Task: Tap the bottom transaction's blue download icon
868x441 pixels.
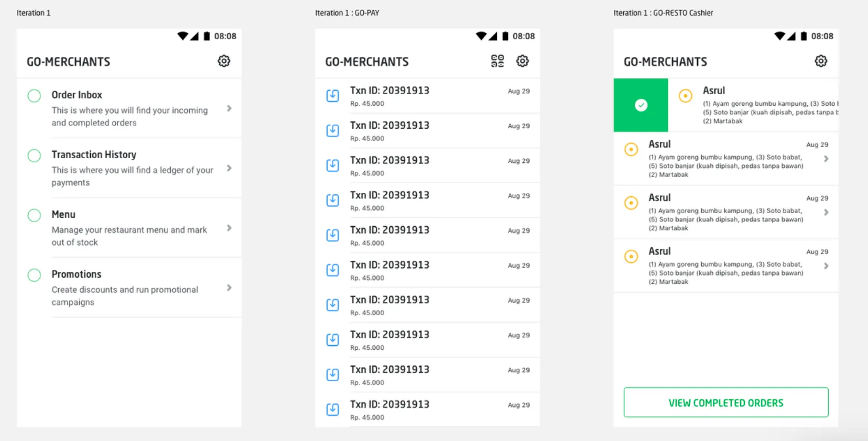Action: [x=333, y=410]
